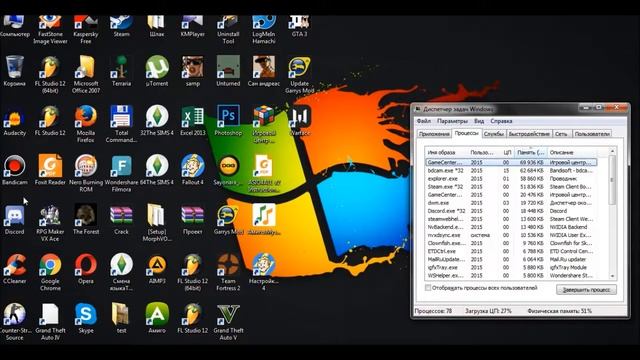Select the Counter-Strike Source shortcut
This screenshot has height=360, width=640.
click(x=15, y=322)
